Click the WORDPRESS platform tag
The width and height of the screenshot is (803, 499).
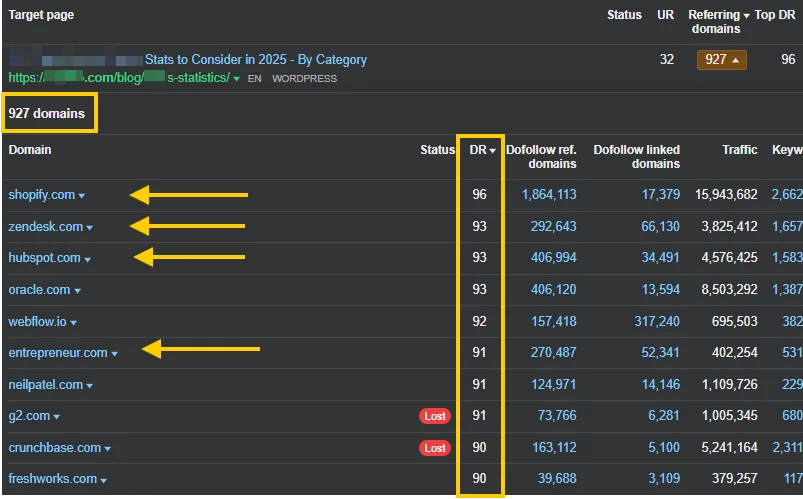(304, 79)
